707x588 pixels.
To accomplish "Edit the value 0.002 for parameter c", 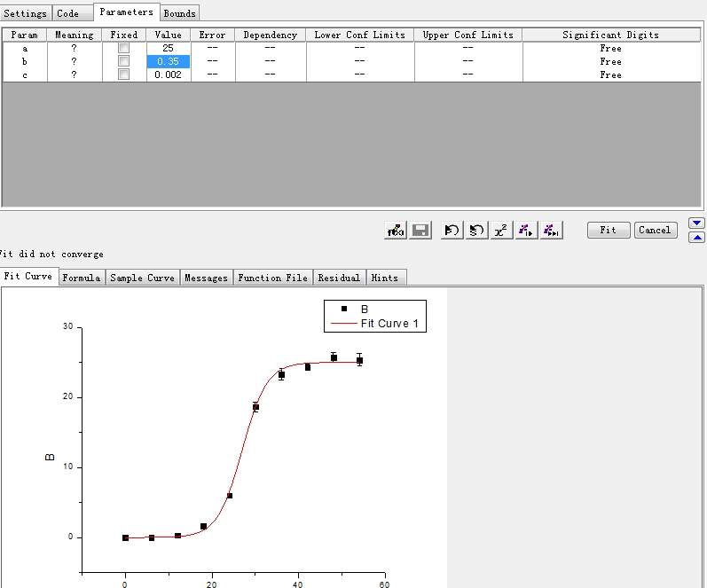I will click(x=169, y=74).
